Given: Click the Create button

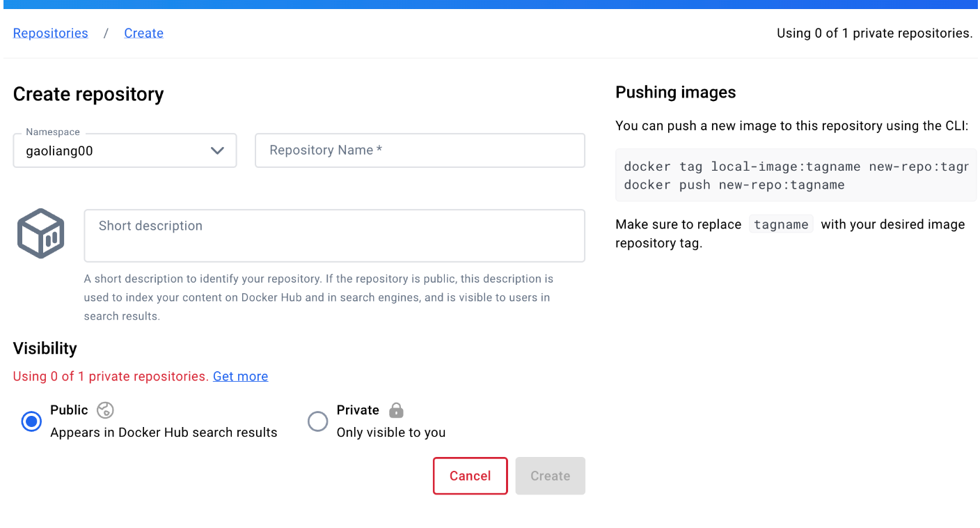Looking at the screenshot, I should [551, 476].
